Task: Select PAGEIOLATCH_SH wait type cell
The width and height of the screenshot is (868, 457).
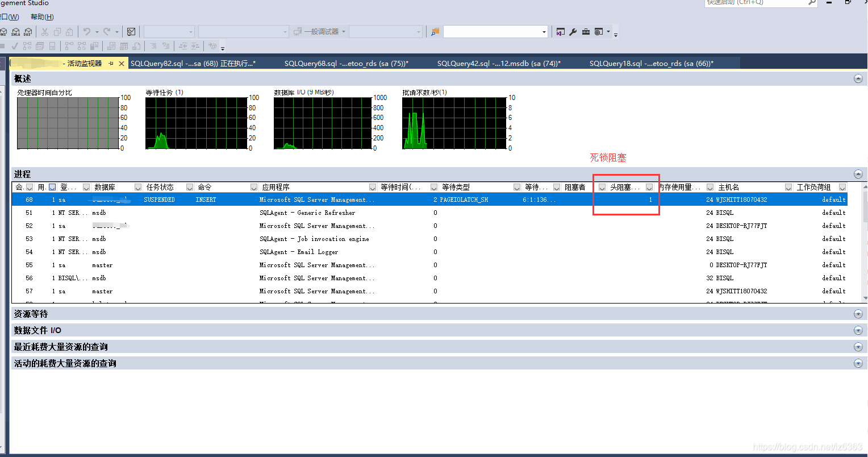Action: [464, 200]
